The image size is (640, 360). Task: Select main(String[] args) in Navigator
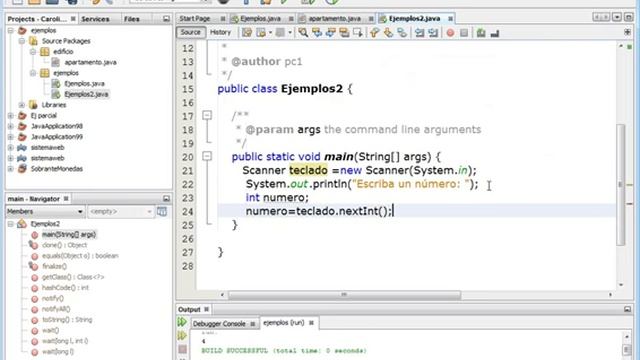point(69,234)
